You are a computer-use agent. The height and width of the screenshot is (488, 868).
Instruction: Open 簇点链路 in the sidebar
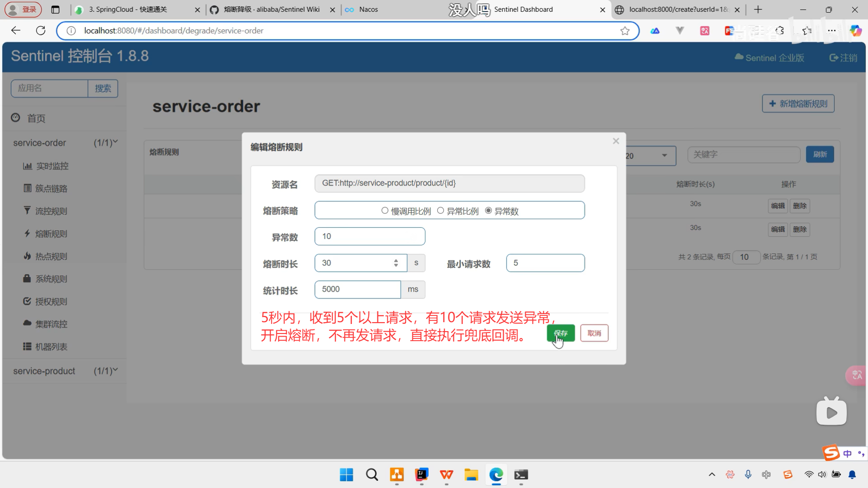point(51,189)
